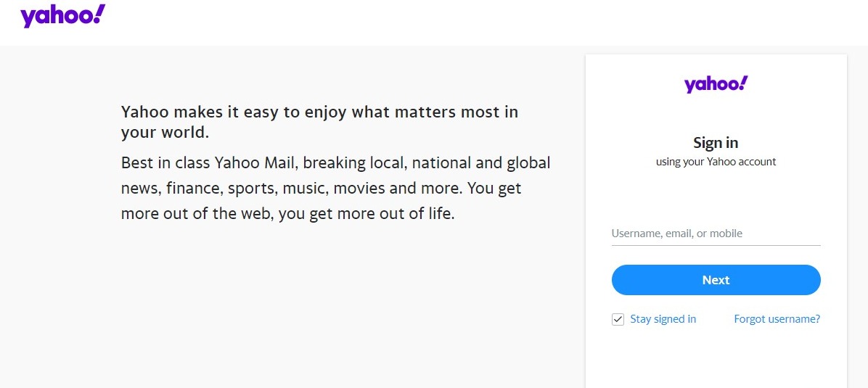Click the "news, finance, sports, music" line
The width and height of the screenshot is (868, 388).
tap(321, 189)
